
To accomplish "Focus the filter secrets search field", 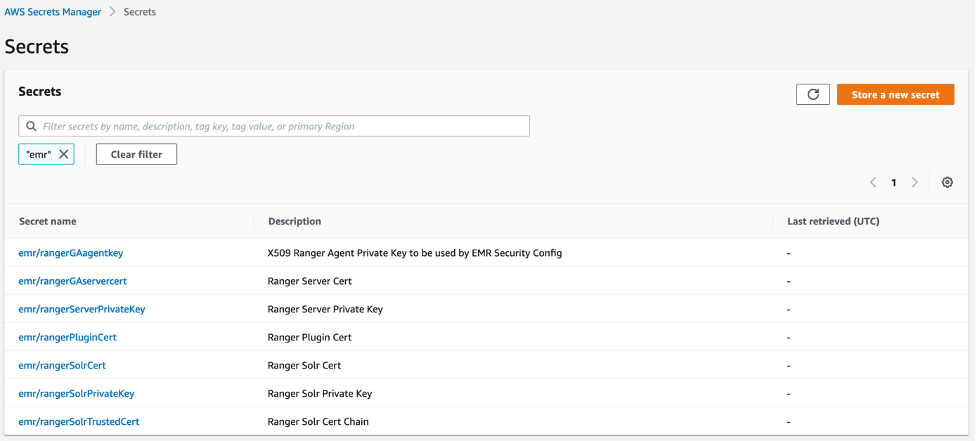I will (280, 127).
